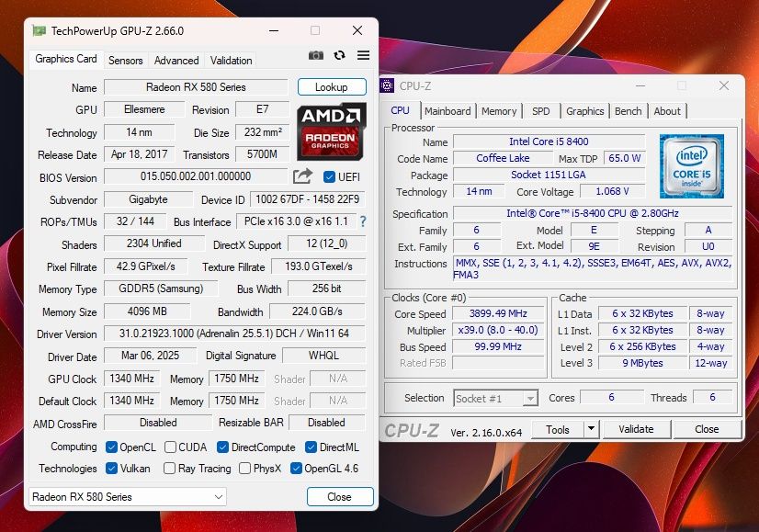Click the Digital Signature value WHQL
This screenshot has width=759, height=532.
click(x=323, y=356)
